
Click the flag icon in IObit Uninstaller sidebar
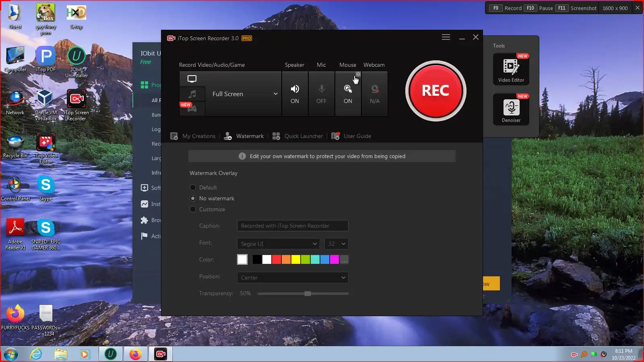tap(144, 236)
